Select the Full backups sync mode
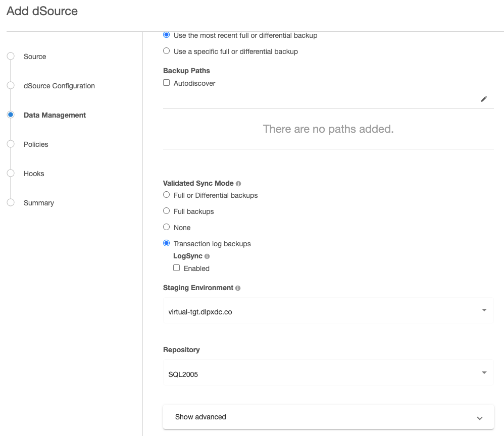 (x=166, y=211)
